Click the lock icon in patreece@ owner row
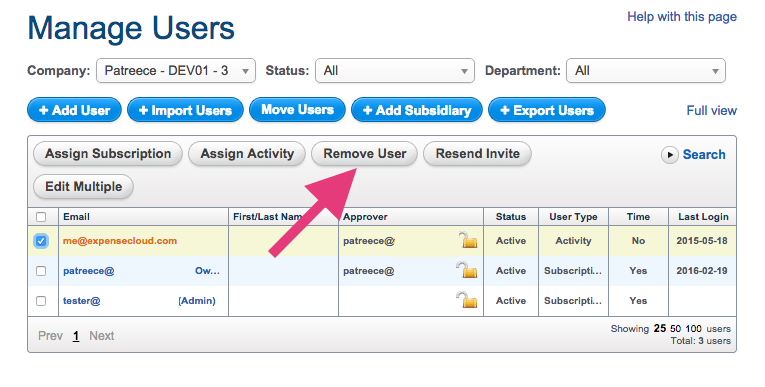This screenshot has width=765, height=387. point(467,270)
